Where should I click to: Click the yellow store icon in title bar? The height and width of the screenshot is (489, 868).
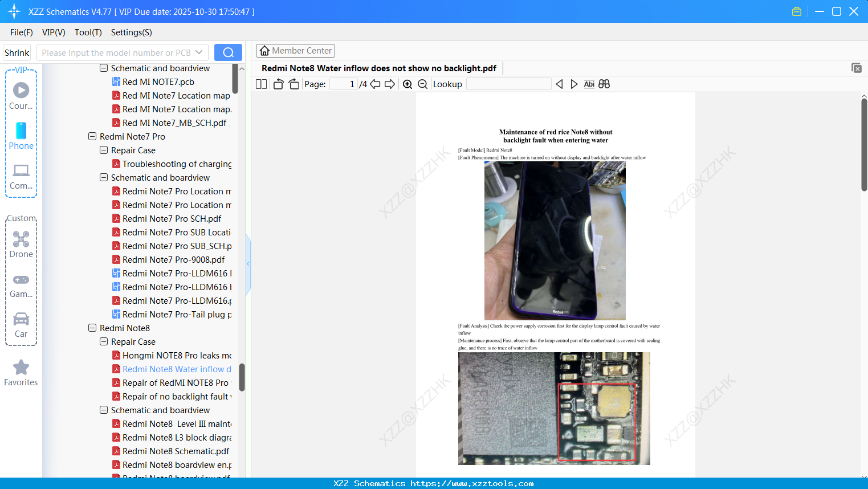tap(797, 11)
